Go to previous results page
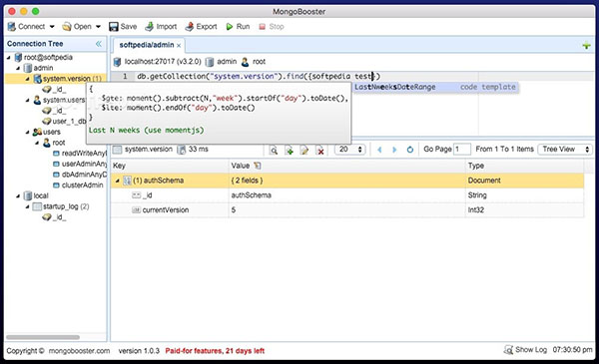This screenshot has height=364, width=599. point(379,150)
